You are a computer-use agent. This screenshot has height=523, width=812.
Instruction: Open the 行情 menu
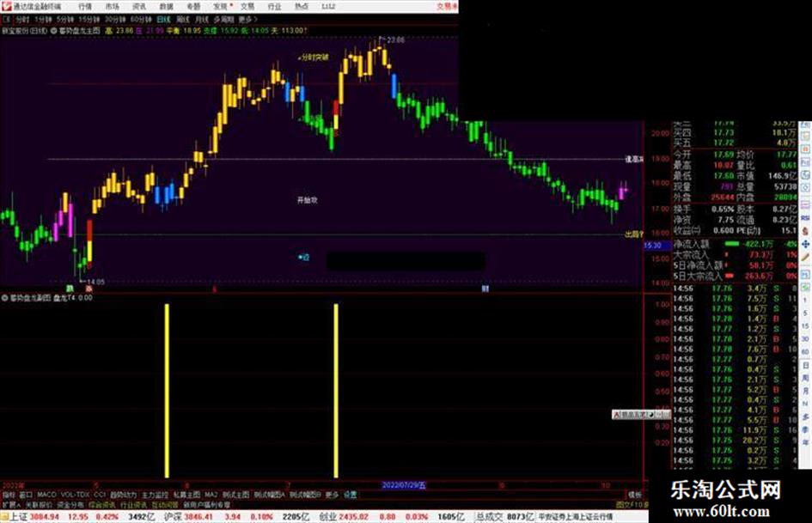click(x=85, y=7)
